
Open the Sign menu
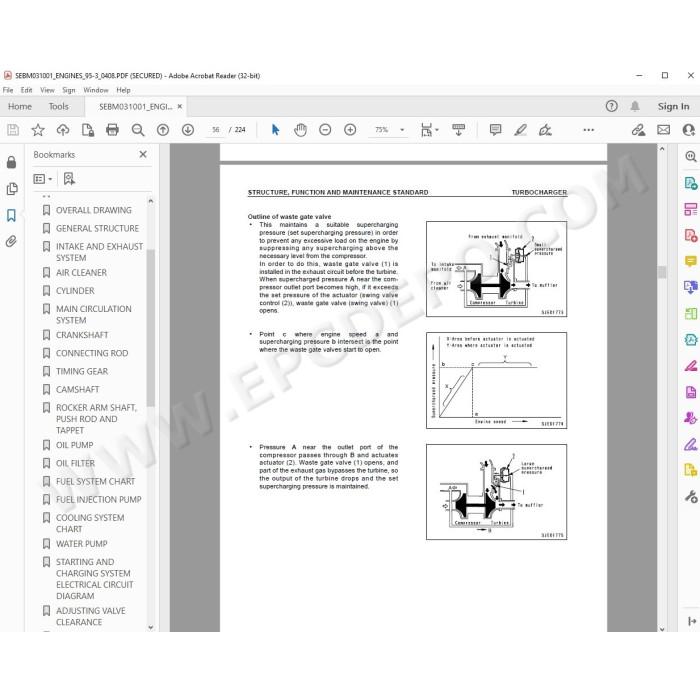(x=69, y=90)
